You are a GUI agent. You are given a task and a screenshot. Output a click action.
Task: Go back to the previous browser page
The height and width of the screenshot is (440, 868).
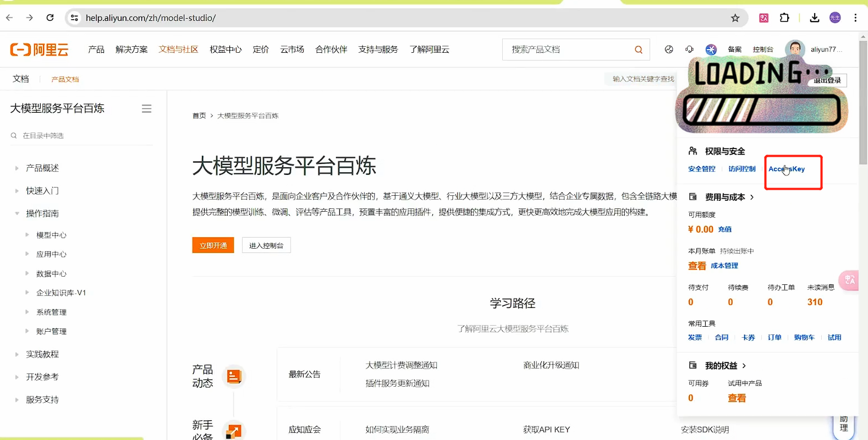point(9,18)
